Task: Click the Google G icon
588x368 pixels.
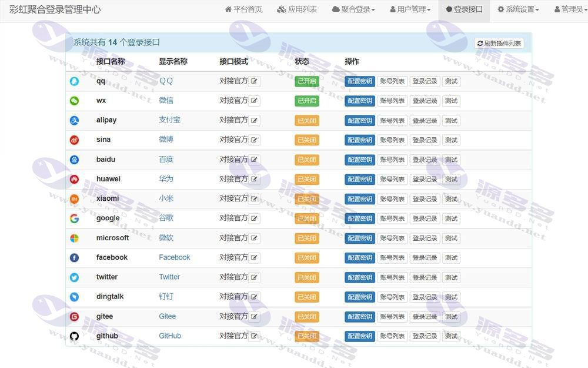Action: [x=74, y=218]
